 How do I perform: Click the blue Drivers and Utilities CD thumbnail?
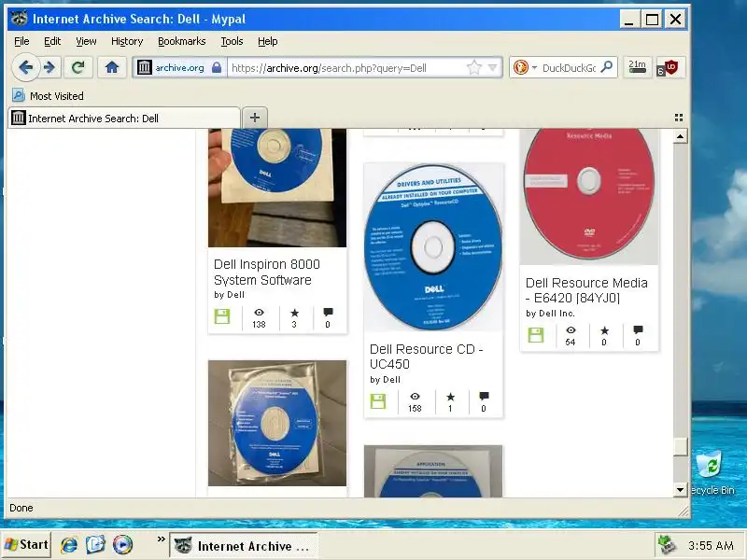click(x=433, y=247)
